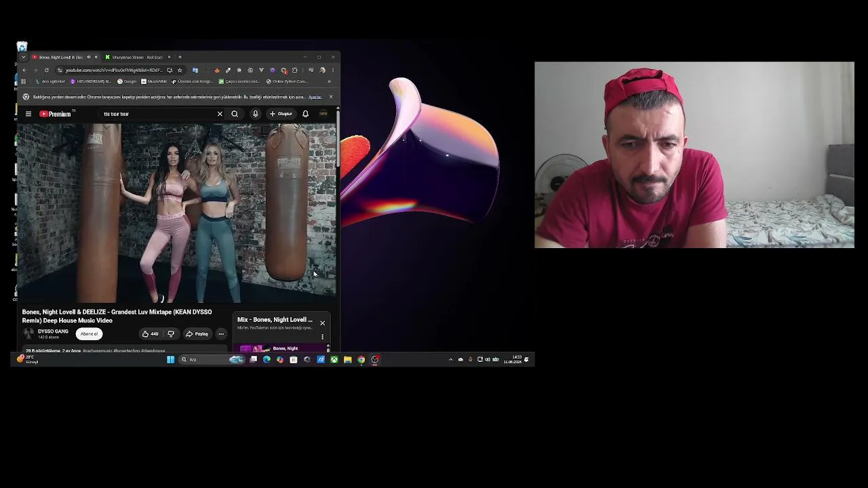Open Chrome extensions puzzle icon
The height and width of the screenshot is (488, 868).
pyautogui.click(x=294, y=70)
